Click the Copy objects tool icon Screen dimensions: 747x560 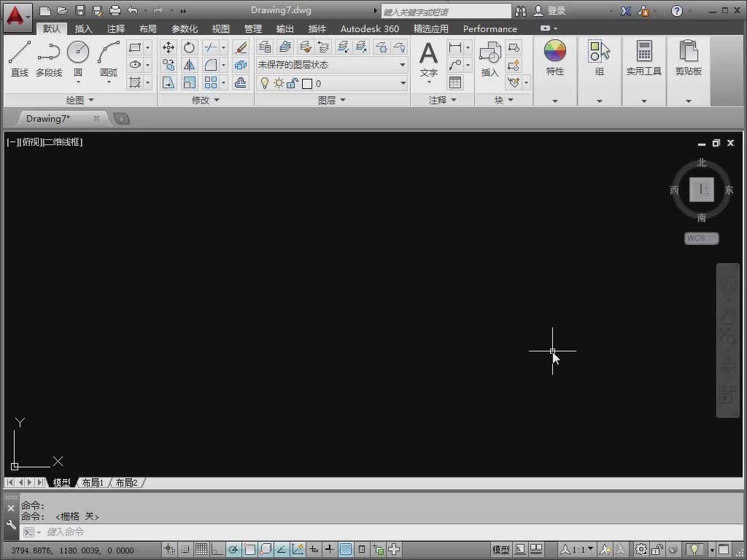[x=169, y=65]
